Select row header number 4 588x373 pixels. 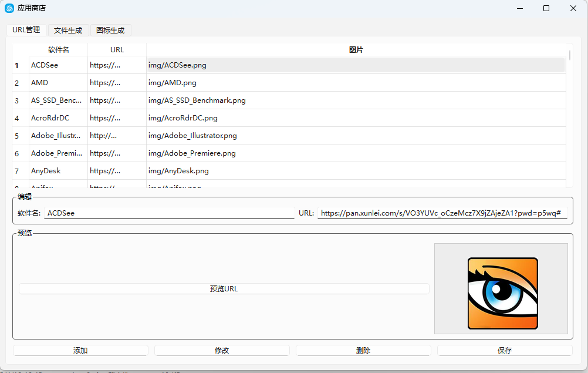tap(21, 118)
